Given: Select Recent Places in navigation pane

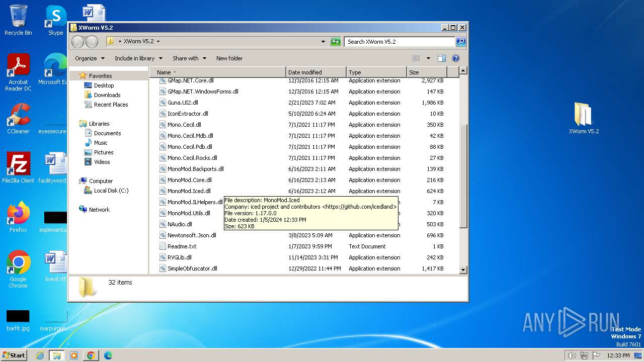Looking at the screenshot, I should point(111,105).
